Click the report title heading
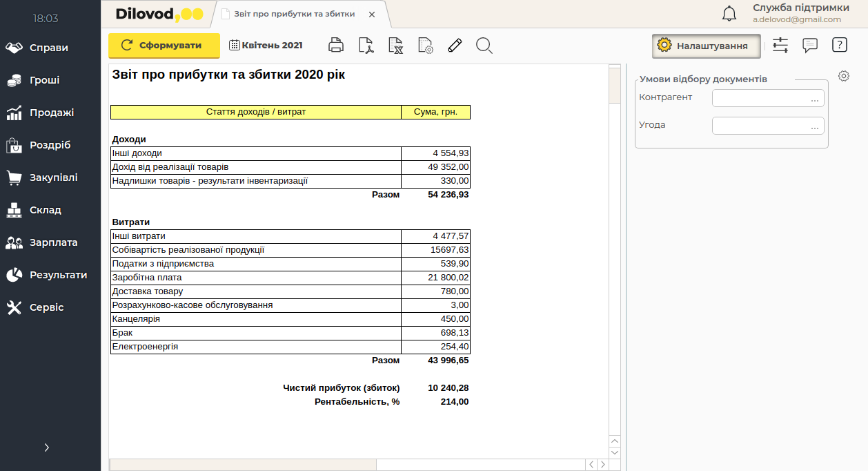The image size is (868, 471). (228, 75)
